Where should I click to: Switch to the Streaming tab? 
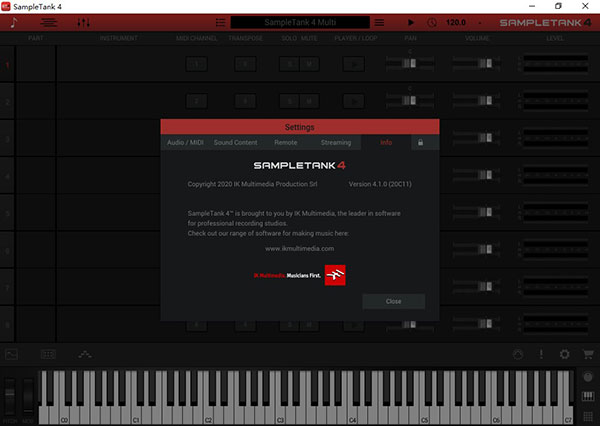[336, 142]
